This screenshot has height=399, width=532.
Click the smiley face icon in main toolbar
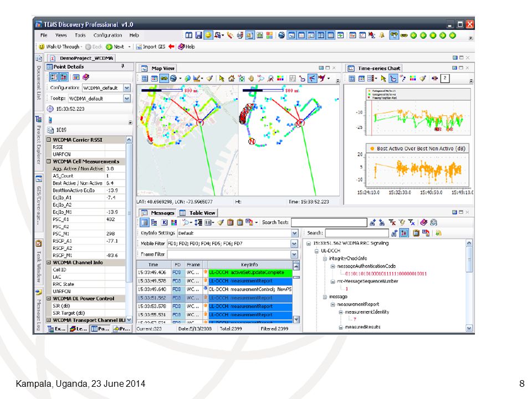208,35
